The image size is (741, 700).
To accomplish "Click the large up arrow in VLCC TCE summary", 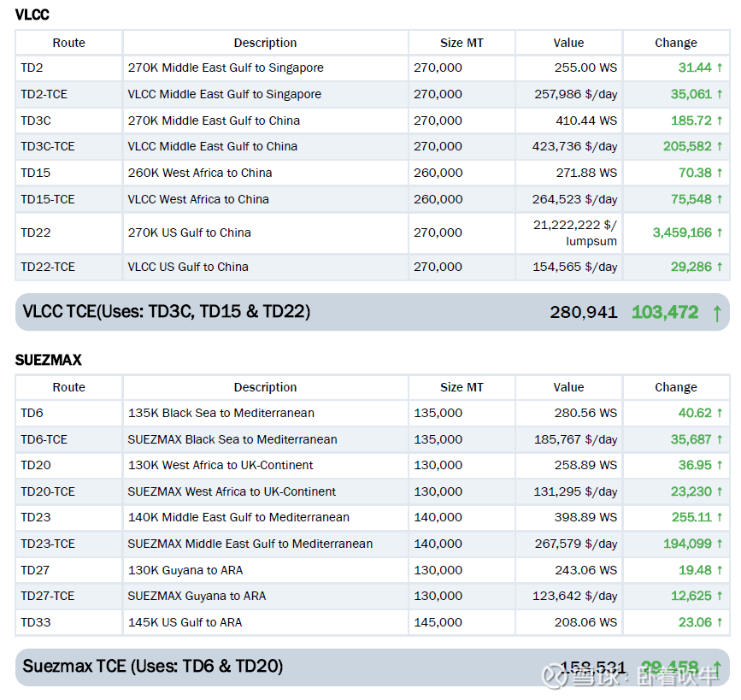I will tap(716, 313).
